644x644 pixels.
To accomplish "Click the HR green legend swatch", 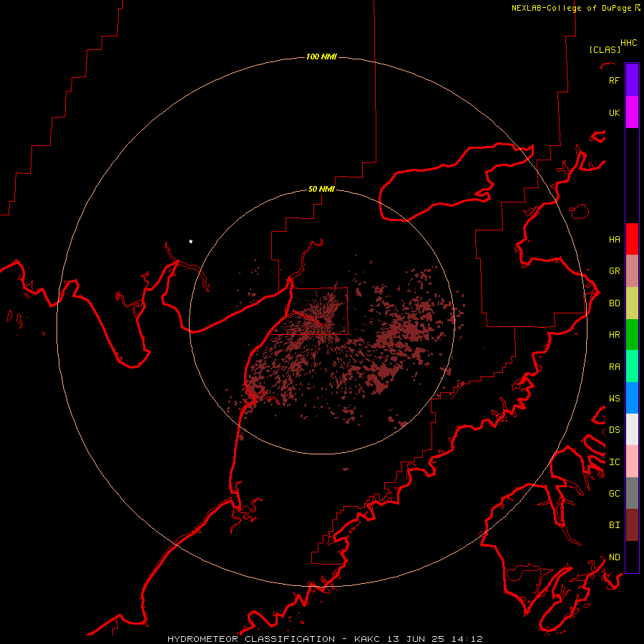I will pos(632,335).
